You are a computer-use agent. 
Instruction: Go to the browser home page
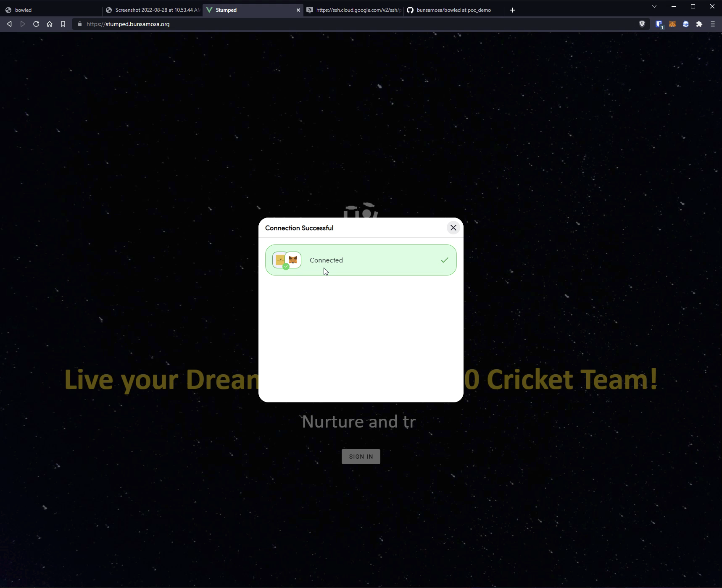50,24
